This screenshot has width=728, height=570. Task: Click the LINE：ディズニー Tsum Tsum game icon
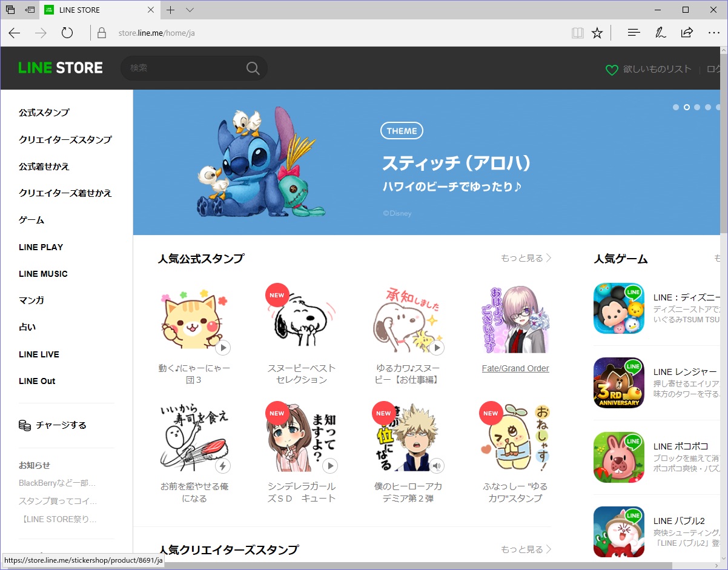[x=619, y=308]
